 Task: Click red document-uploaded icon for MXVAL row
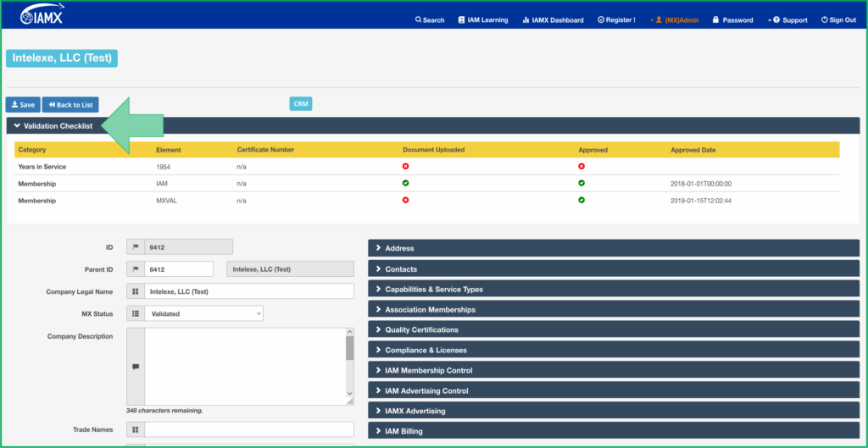[406, 200]
